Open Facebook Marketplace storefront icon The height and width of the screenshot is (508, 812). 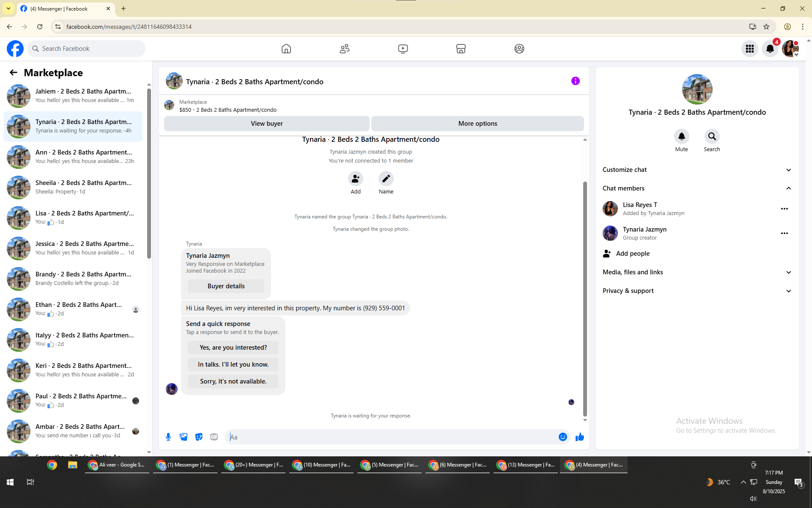pos(461,49)
